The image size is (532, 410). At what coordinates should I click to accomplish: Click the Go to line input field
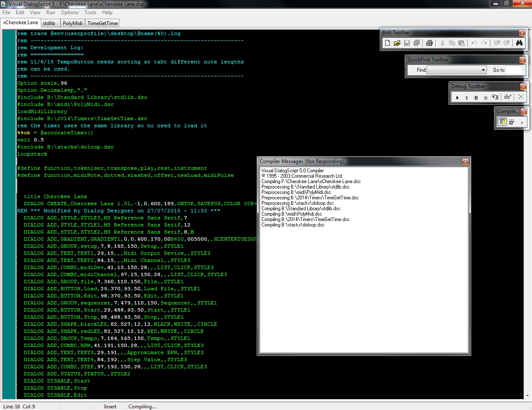tap(514, 70)
